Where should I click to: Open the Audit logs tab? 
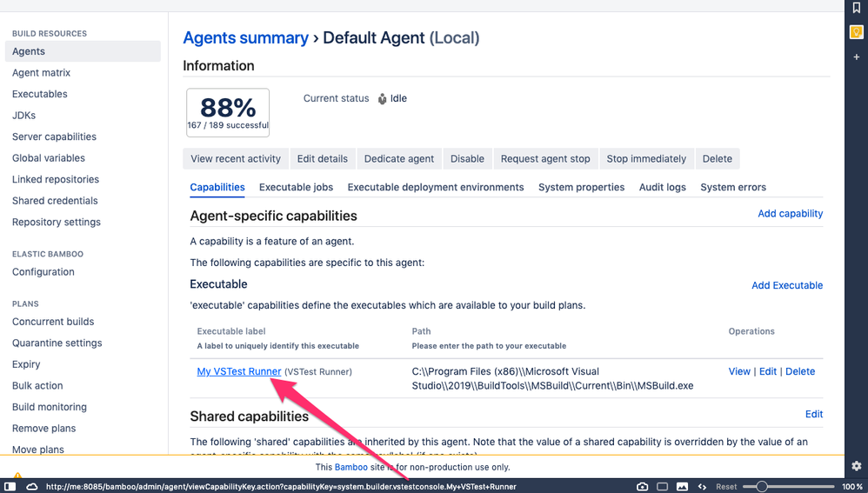662,187
